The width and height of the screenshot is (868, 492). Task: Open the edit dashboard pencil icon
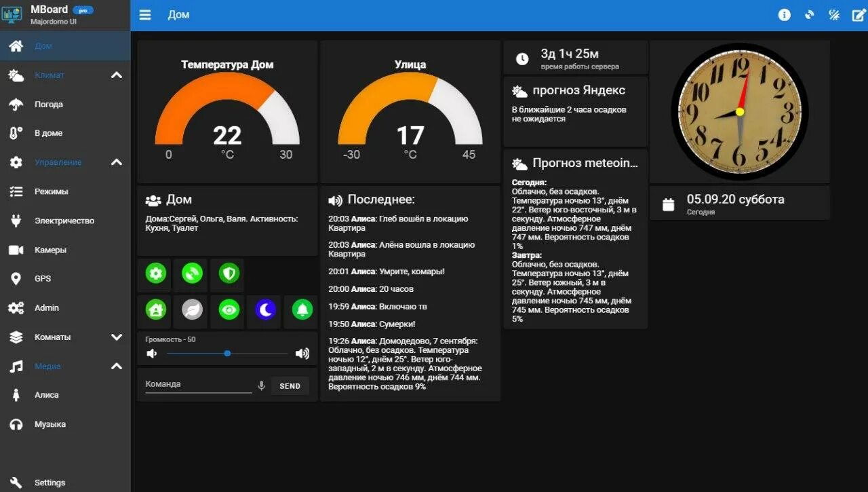(859, 15)
